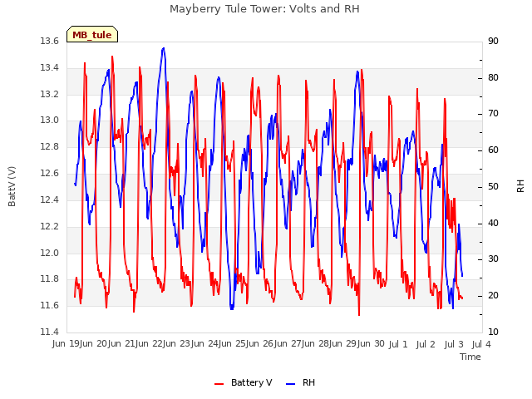The width and height of the screenshot is (532, 399).
Task: Click the RH peak near 22Jun
Action: [164, 48]
